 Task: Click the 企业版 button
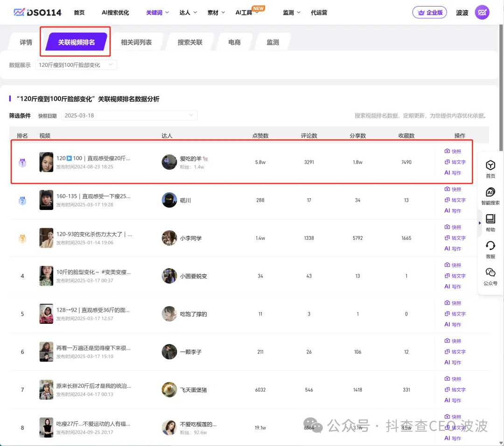tap(429, 13)
